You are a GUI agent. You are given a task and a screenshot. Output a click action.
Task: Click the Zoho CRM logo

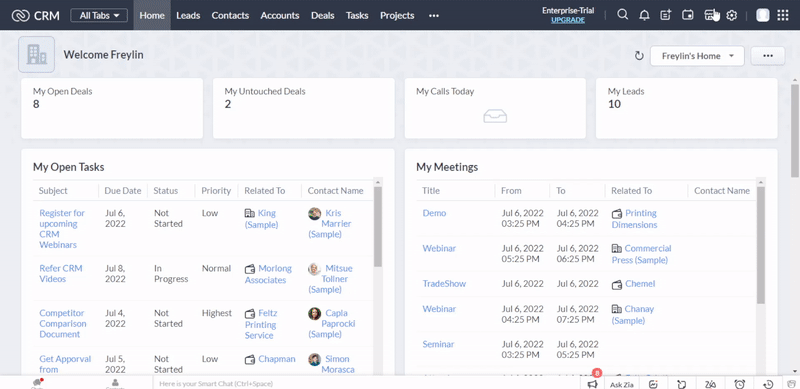tap(35, 15)
